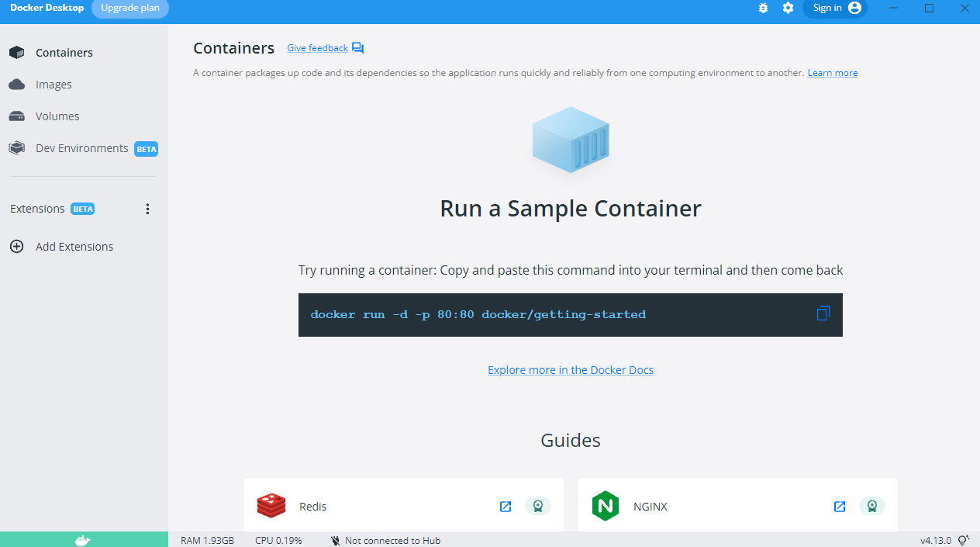Click the Images cloud icon in sidebar
The height and width of the screenshot is (547, 980).
pos(16,85)
